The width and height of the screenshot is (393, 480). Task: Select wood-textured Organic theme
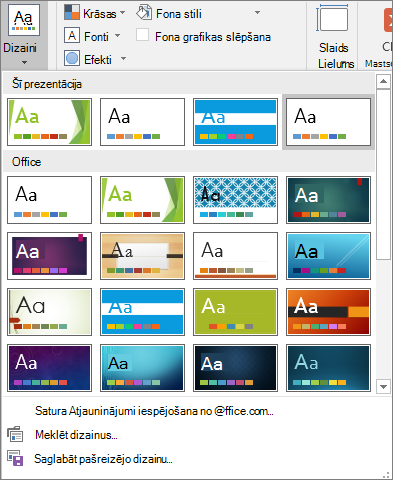pos(142,256)
